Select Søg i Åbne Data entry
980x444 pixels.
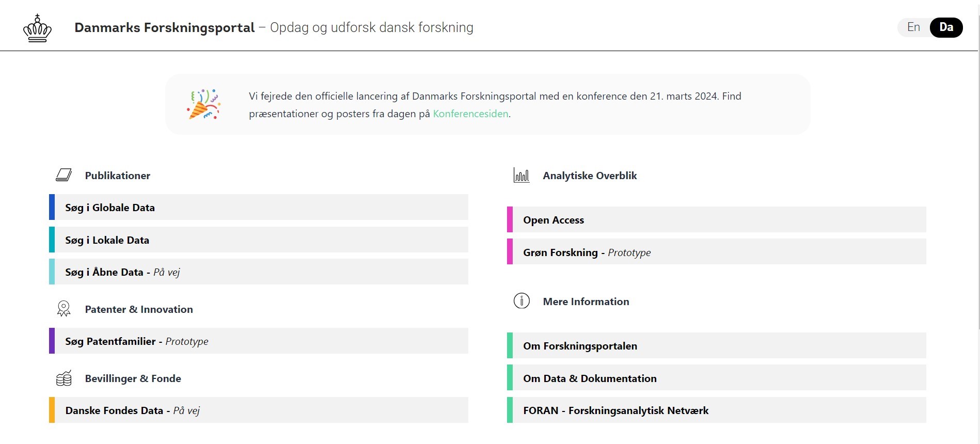pos(258,272)
